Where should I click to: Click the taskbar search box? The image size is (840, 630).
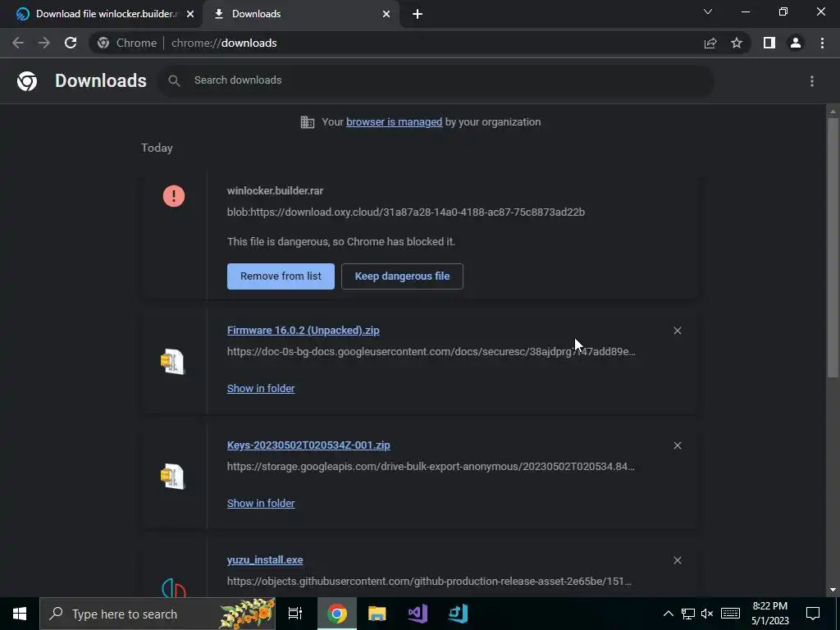(x=157, y=614)
